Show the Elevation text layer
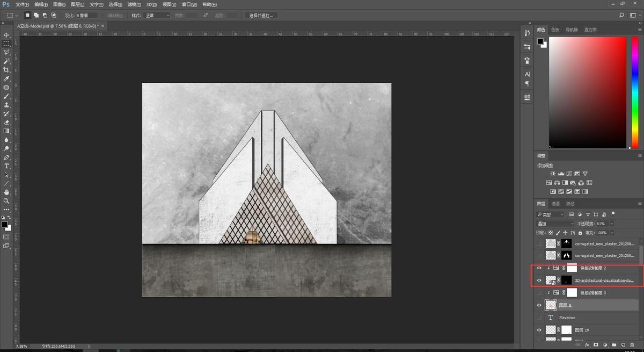644x352 pixels. point(539,318)
